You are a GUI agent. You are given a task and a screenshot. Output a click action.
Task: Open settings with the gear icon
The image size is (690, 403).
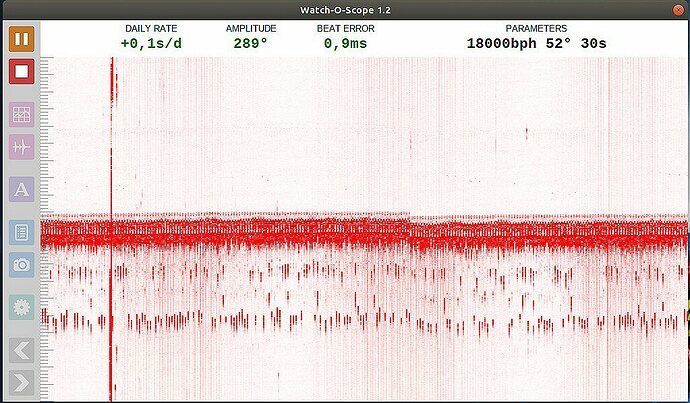tap(21, 307)
